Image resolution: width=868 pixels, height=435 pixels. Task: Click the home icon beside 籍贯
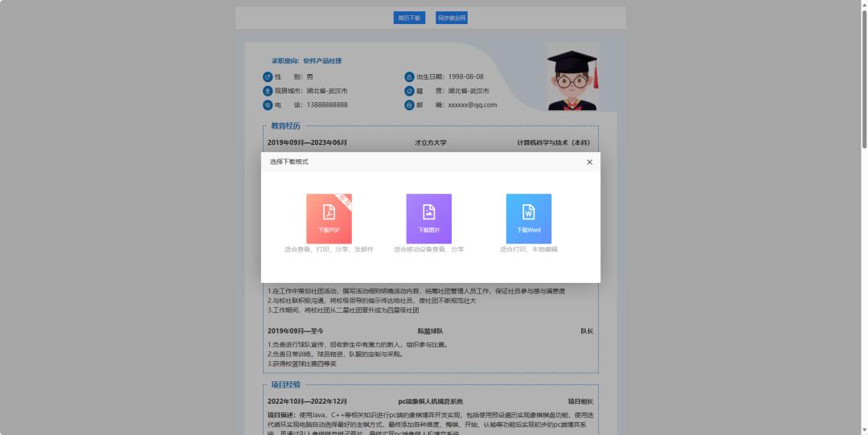pos(409,91)
